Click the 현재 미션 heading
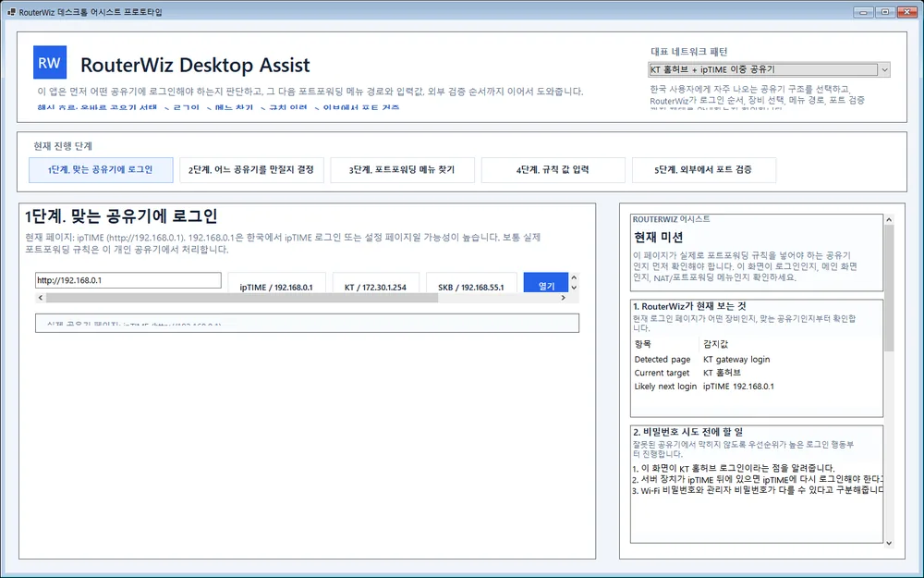 658,237
